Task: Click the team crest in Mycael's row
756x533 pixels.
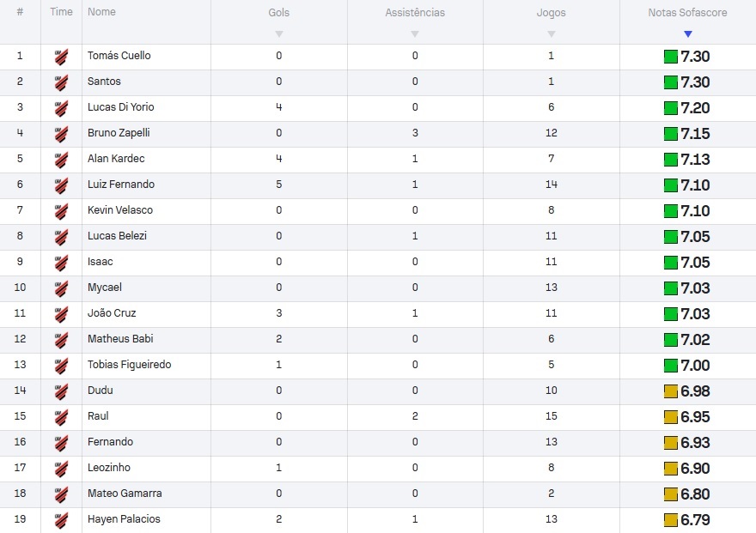Action: [61, 288]
